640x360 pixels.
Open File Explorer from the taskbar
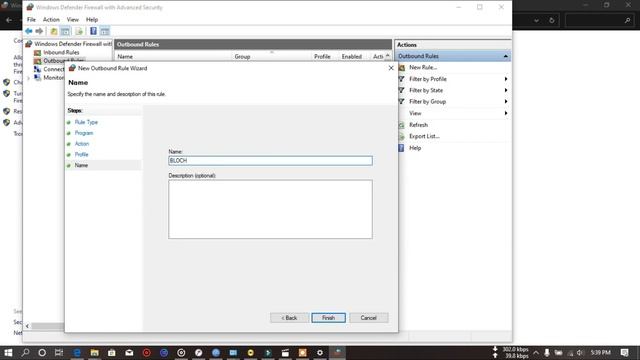(94, 352)
